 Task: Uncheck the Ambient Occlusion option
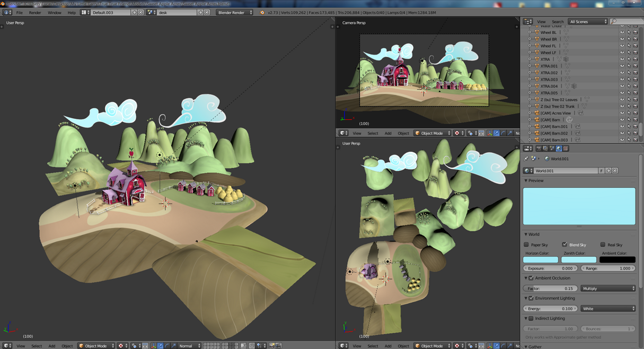coord(531,277)
